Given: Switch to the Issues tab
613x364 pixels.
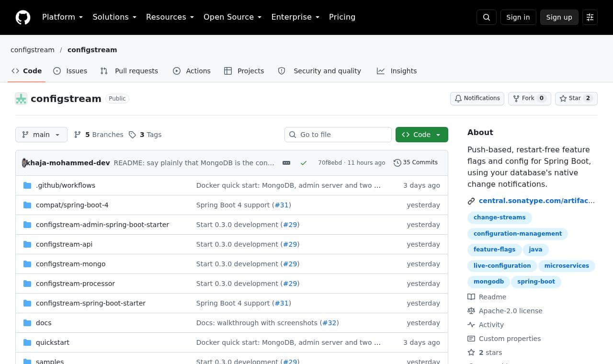Looking at the screenshot, I should 70,71.
